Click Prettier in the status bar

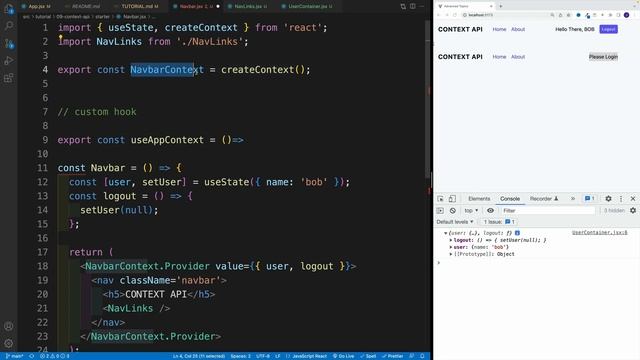click(x=392, y=356)
